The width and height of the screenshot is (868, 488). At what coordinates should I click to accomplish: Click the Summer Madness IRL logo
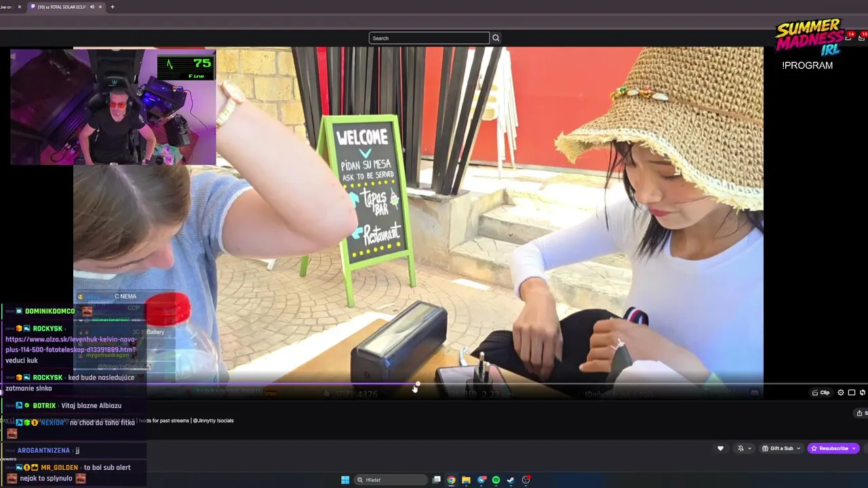(809, 38)
